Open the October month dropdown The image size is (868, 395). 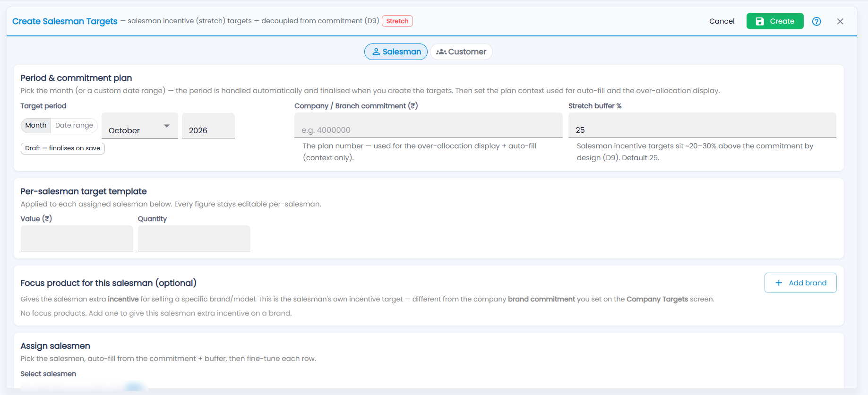(x=140, y=126)
